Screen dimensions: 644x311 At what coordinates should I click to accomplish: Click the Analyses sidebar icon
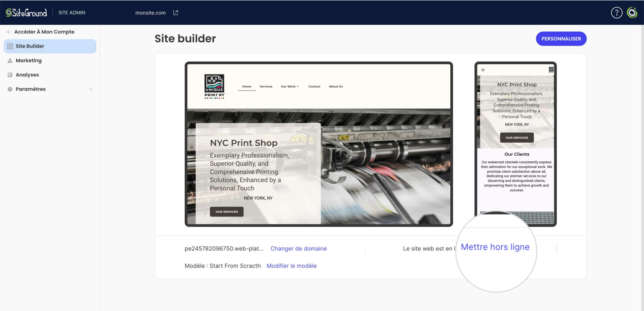(x=10, y=75)
